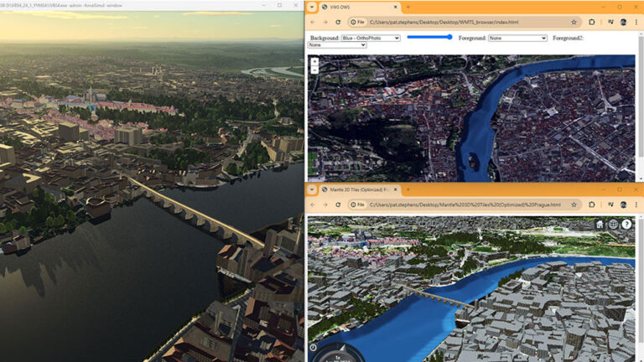Bookmark the WMTS browser index page

pos(574,22)
